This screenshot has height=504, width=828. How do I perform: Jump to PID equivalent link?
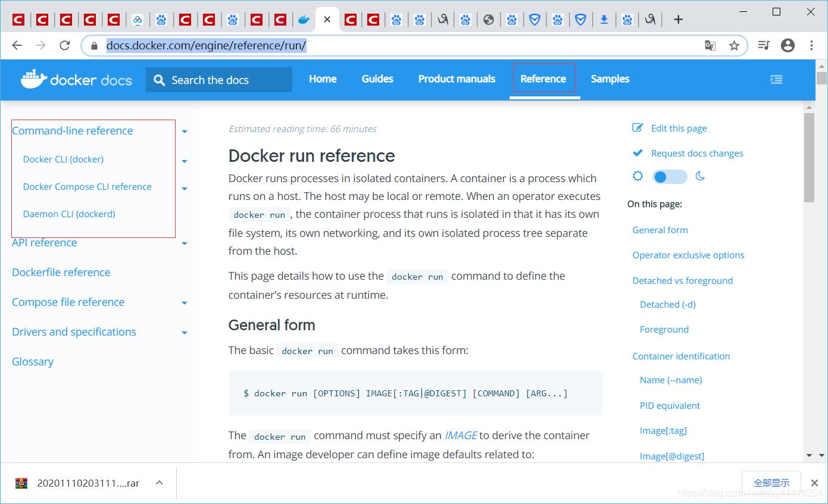670,405
